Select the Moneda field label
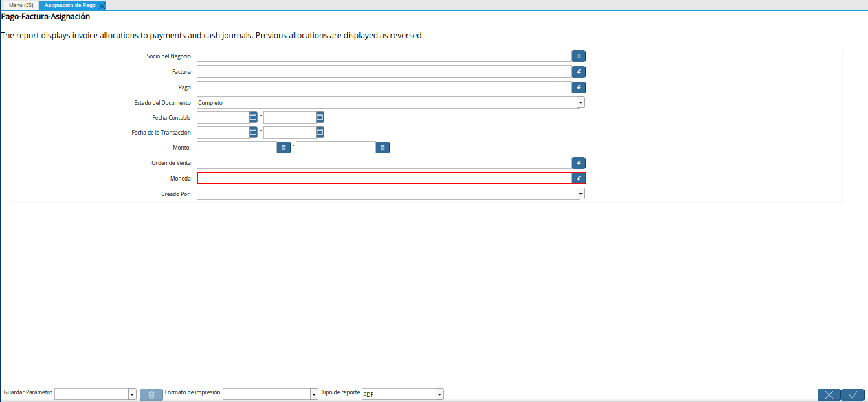Image resolution: width=868 pixels, height=402 pixels. point(180,179)
